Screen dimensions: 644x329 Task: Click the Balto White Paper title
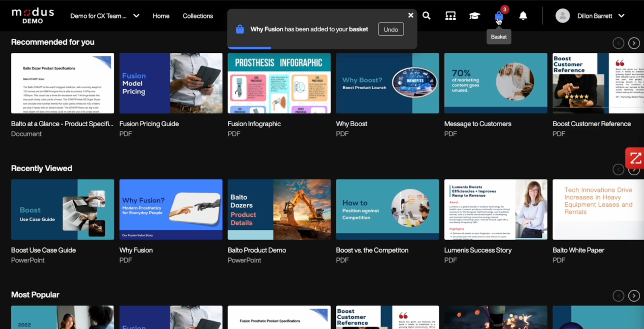[x=578, y=250]
